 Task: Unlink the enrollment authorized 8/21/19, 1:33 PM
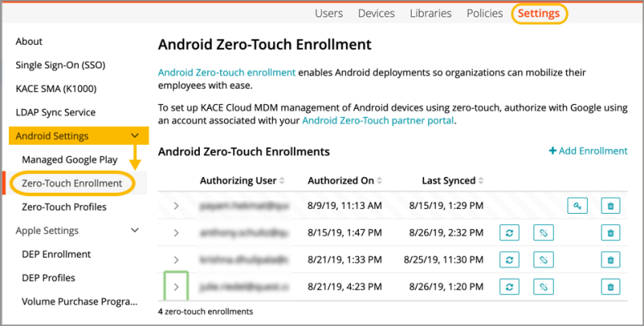pos(542,260)
